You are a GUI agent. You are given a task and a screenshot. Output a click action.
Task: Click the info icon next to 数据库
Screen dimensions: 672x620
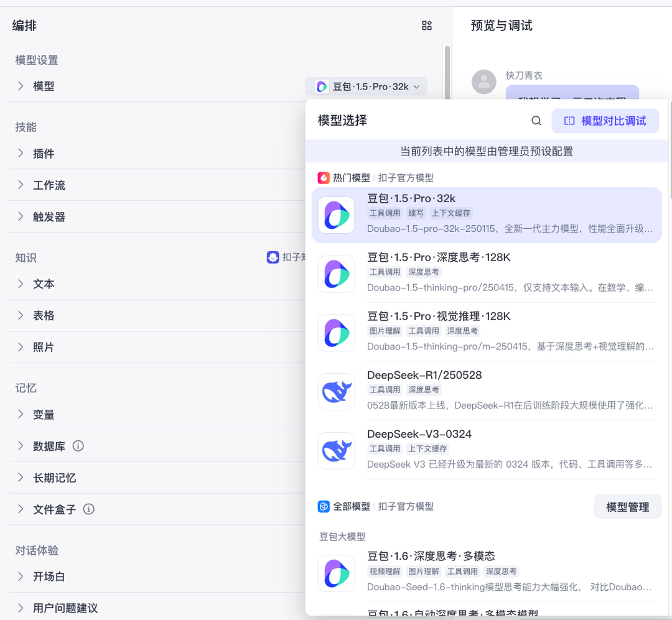click(x=78, y=446)
